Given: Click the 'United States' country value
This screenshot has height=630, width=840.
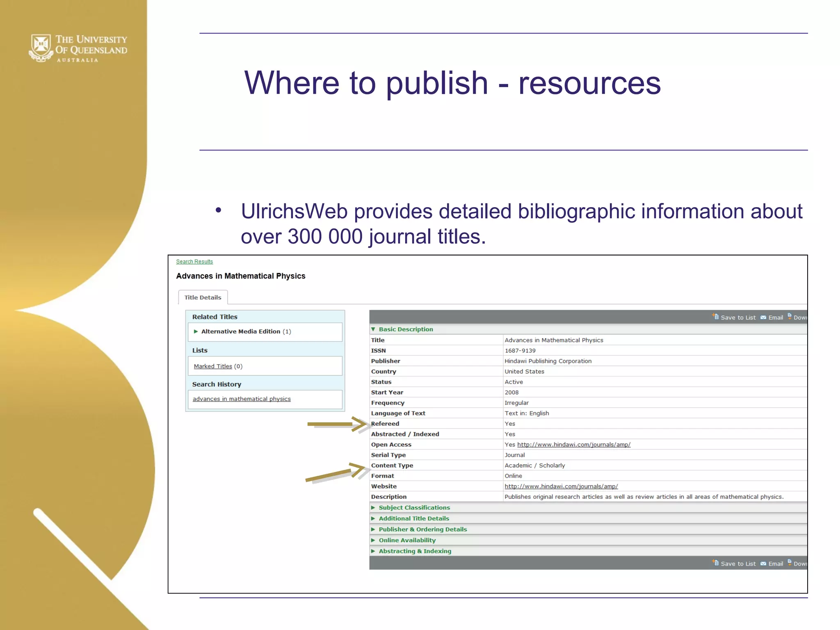Looking at the screenshot, I should click(x=524, y=372).
